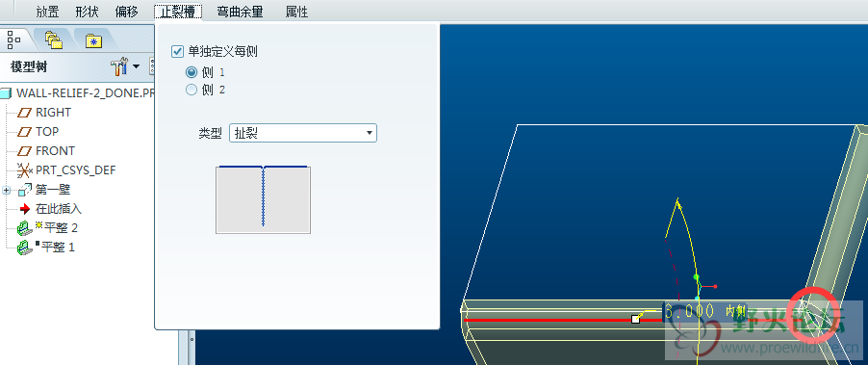868x365 pixels.
Task: Open model tree settings hammer icon
Action: click(119, 67)
